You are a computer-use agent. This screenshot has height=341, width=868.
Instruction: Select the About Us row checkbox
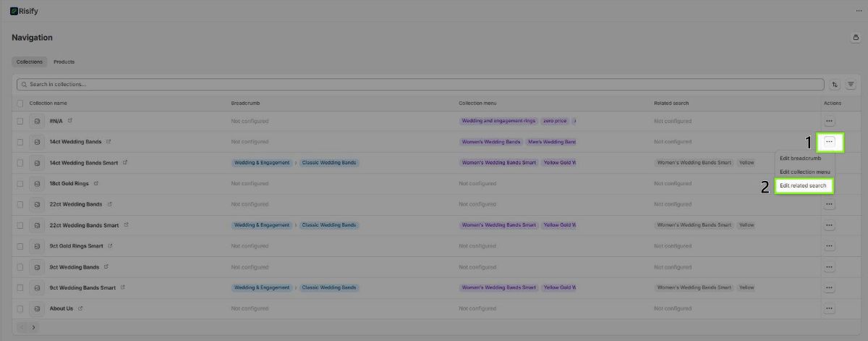[20, 308]
